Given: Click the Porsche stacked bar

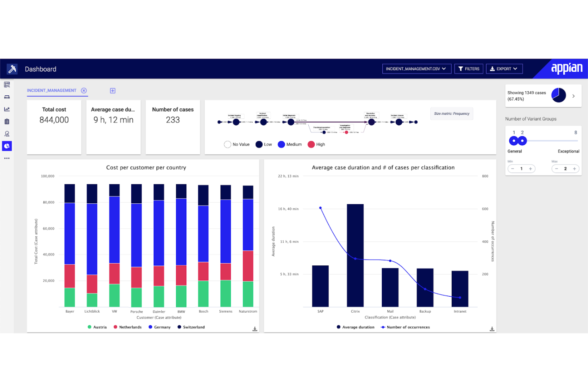Looking at the screenshot, I should (x=136, y=245).
